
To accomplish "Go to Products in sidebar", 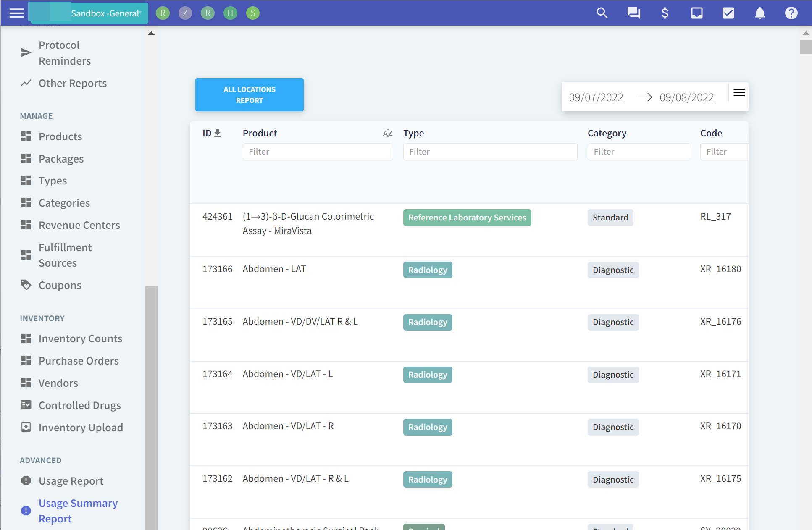I will pyautogui.click(x=60, y=136).
